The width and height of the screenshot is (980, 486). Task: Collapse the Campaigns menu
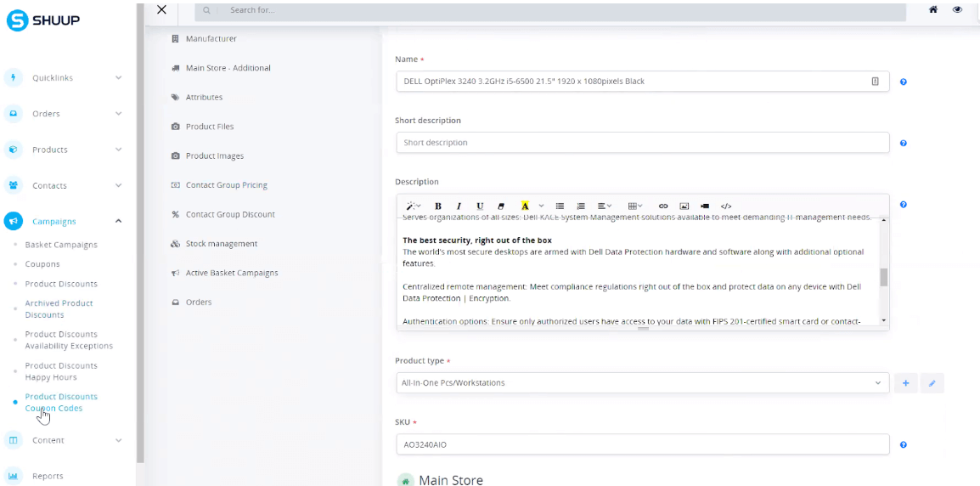coord(118,222)
